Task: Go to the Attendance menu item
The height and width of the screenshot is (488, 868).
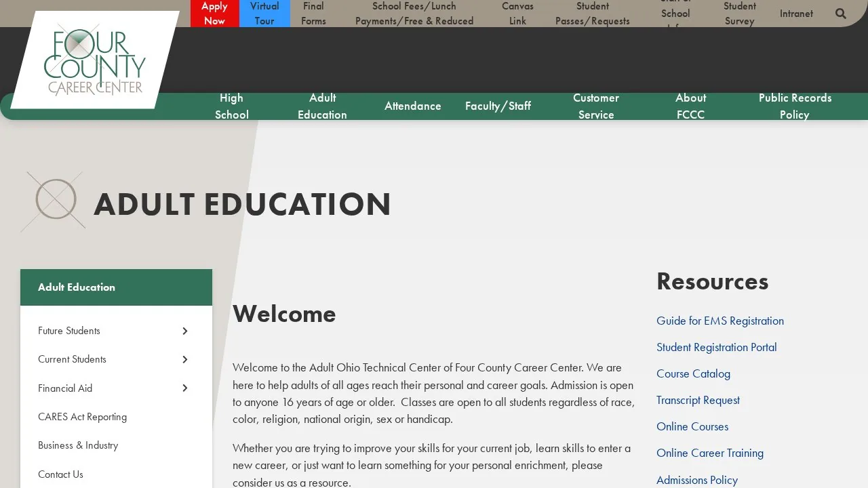Action: (x=413, y=106)
